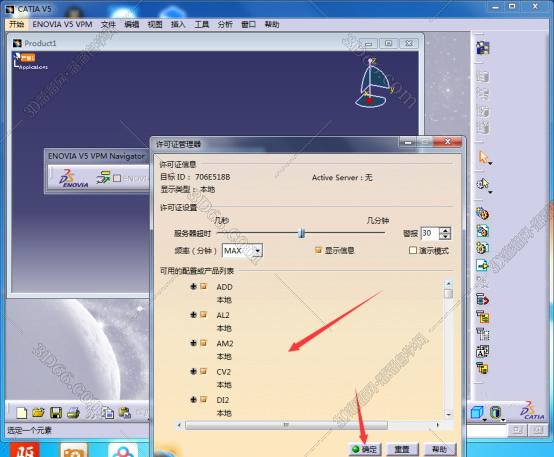Viewport: 554px width, 457px height.
Task: Open the 频率 MAX dropdown
Action: [258, 251]
